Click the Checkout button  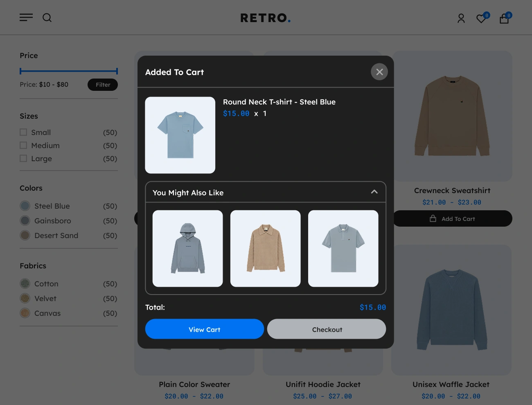(x=327, y=329)
